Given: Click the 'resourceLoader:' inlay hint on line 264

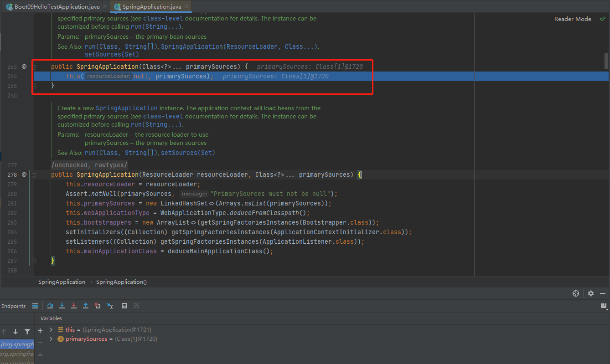Looking at the screenshot, I should click(109, 76).
